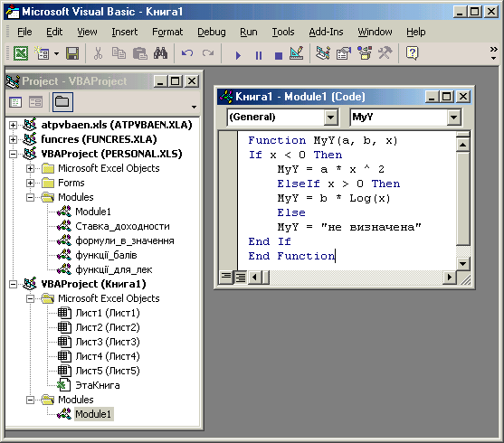This screenshot has height=443, width=504.
Task: Open the Help menu
Action: pyautogui.click(x=415, y=32)
